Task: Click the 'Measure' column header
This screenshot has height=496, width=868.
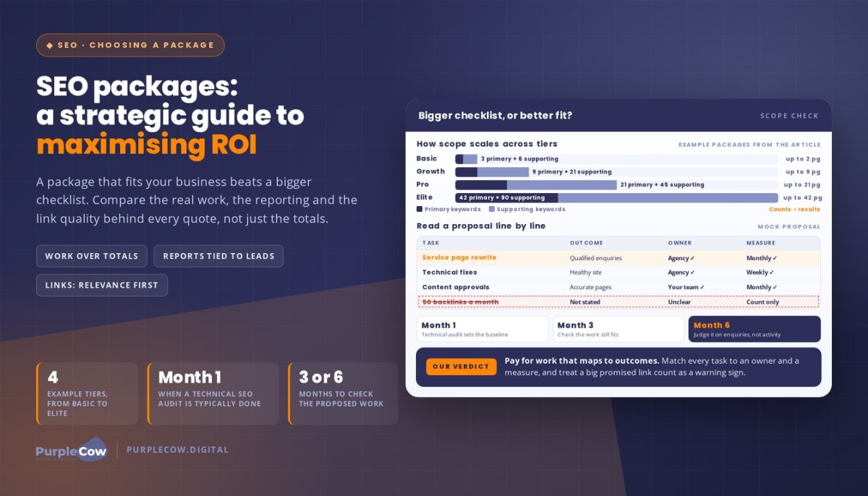Action: coord(761,243)
